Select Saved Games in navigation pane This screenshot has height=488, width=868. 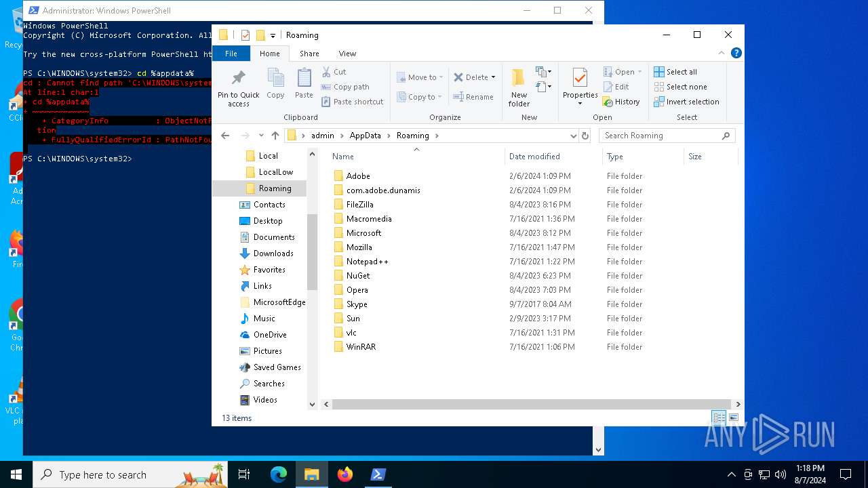(x=270, y=367)
